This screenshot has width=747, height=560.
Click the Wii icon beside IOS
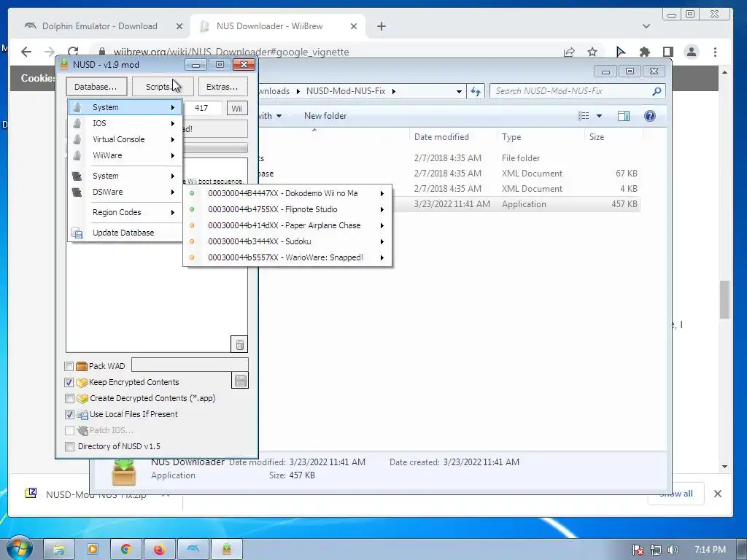coord(77,123)
